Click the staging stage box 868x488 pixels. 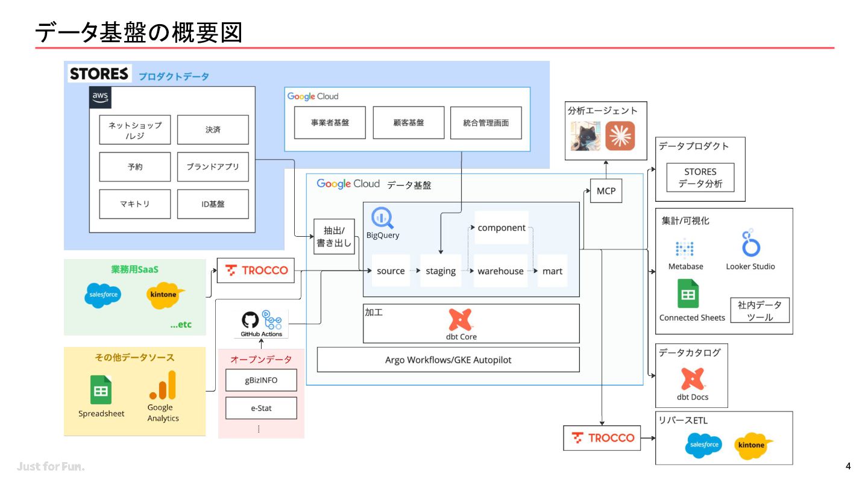tap(441, 271)
